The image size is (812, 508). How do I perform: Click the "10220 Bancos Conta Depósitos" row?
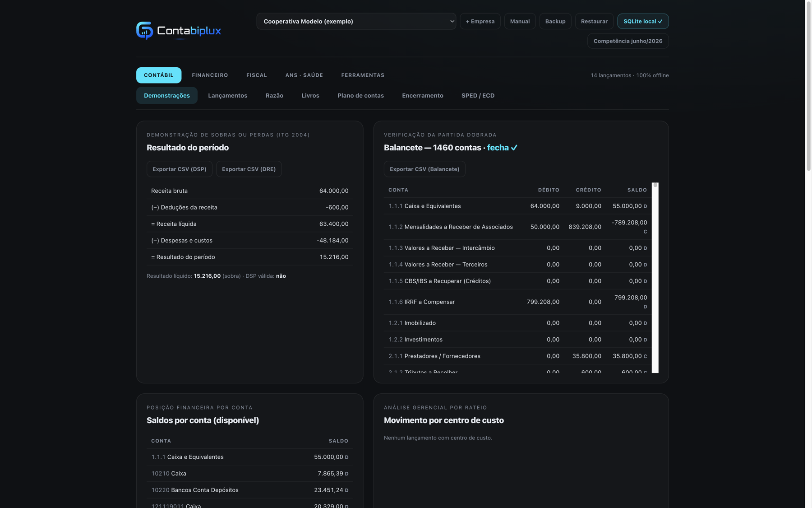(x=249, y=490)
